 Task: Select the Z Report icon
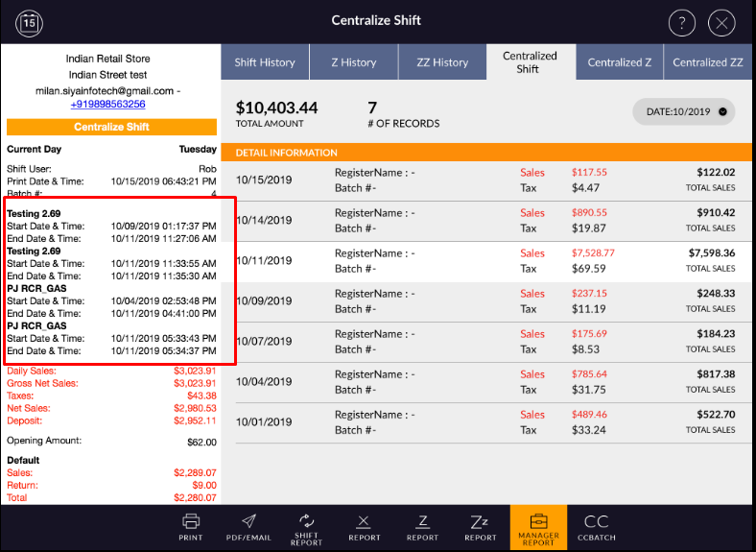coord(422,526)
